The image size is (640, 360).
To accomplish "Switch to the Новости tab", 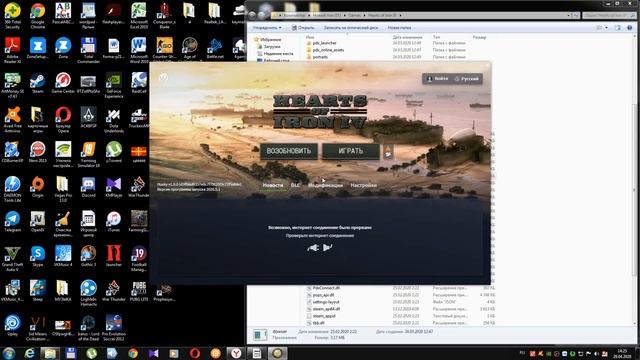I will tap(273, 185).
